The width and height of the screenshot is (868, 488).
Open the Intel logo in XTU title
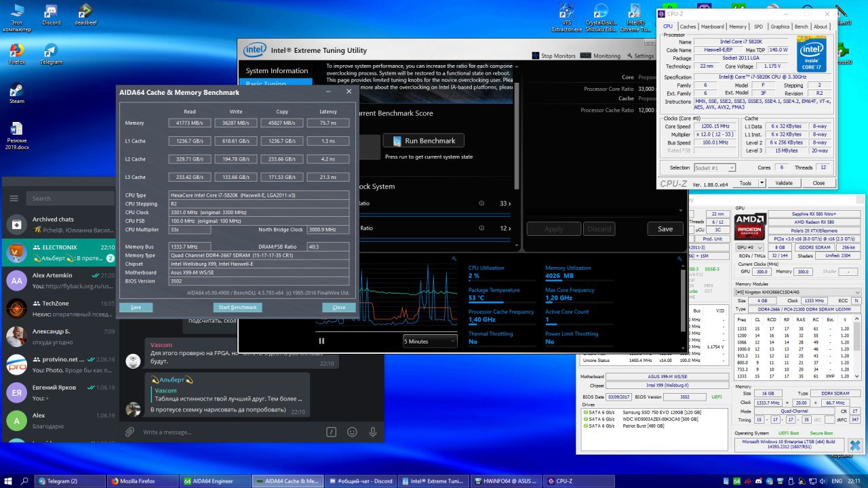(x=254, y=49)
